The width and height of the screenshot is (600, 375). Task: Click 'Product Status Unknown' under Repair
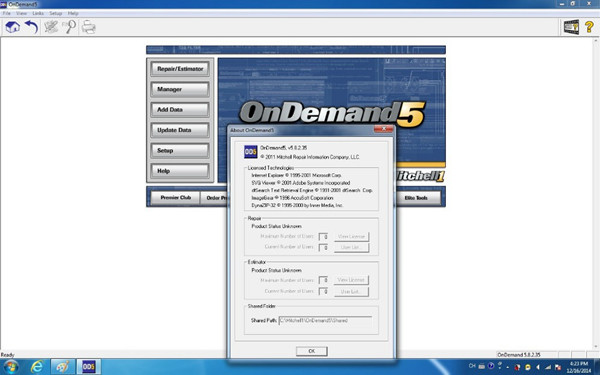(276, 226)
